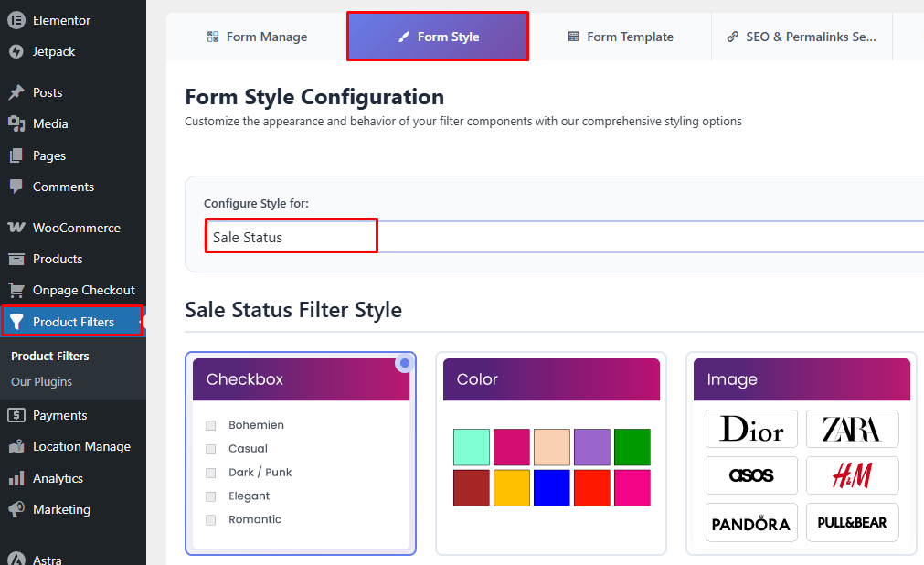
Task: Select the Checkbox style radio indicator
Action: 404,363
